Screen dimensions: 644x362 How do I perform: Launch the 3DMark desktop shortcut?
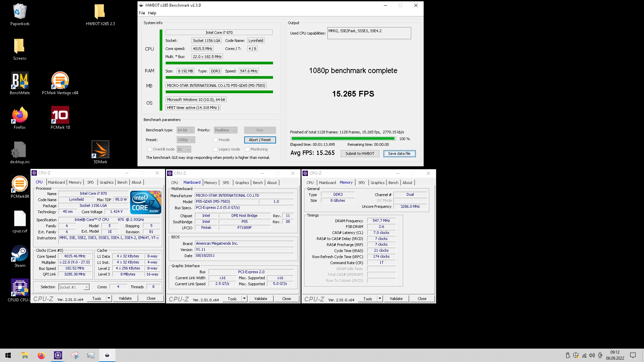click(100, 153)
